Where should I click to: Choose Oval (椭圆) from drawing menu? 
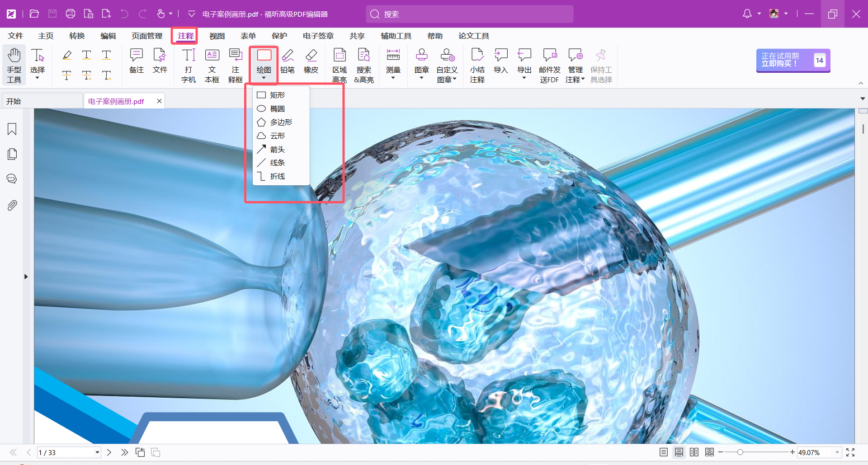(x=281, y=108)
